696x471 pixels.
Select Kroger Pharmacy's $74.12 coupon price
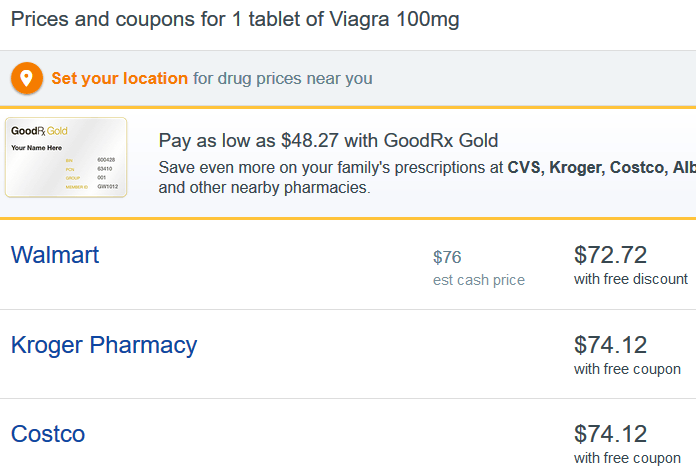click(610, 345)
